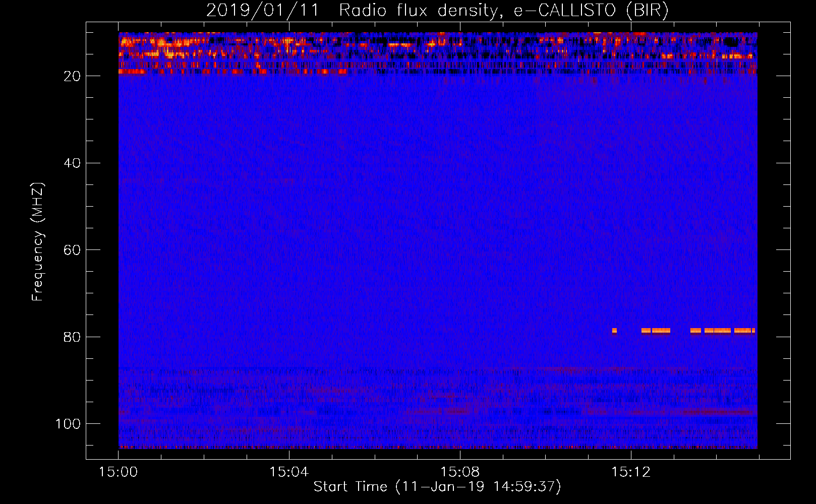This screenshot has width=816, height=504.
Task: Click the '15:00' time tick label
Action: click(118, 472)
